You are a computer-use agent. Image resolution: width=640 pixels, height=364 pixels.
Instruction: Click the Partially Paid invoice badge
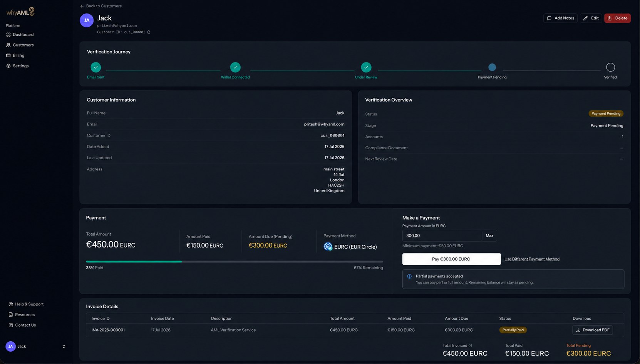click(513, 330)
